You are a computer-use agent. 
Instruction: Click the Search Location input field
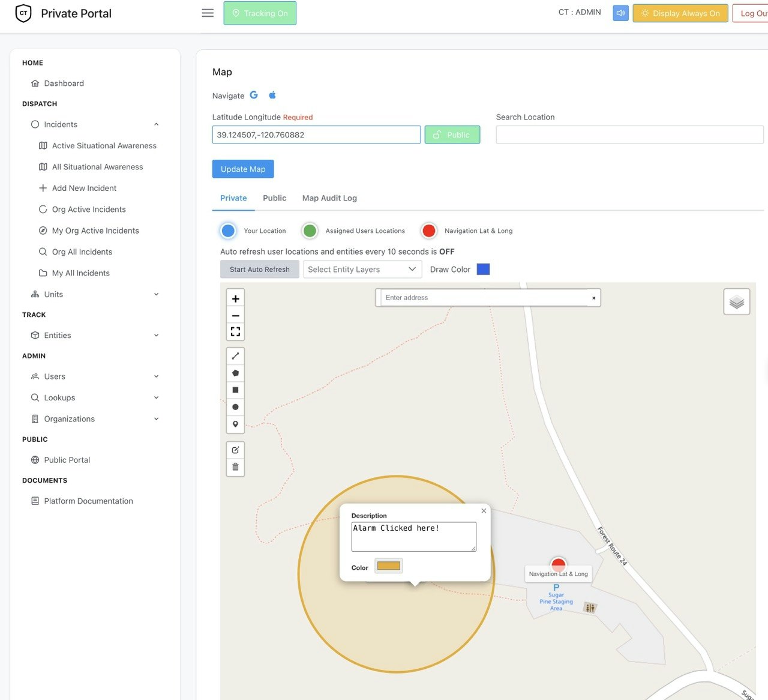[630, 135]
